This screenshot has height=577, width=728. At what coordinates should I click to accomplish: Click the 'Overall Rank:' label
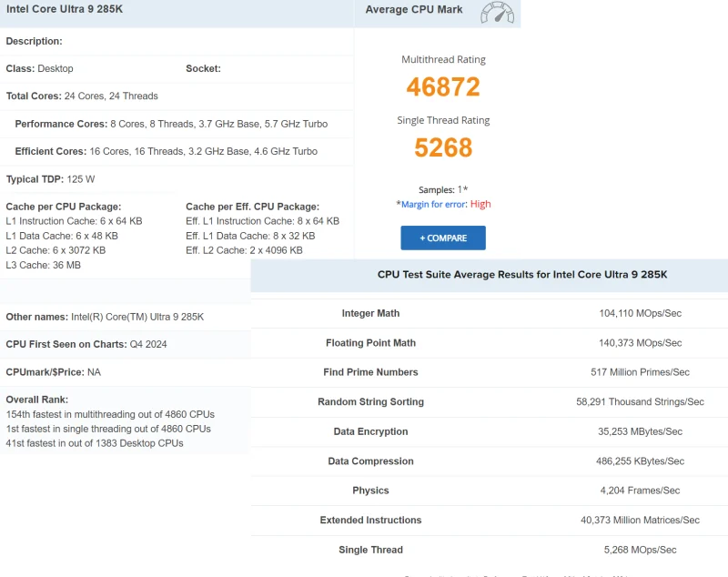[37, 400]
